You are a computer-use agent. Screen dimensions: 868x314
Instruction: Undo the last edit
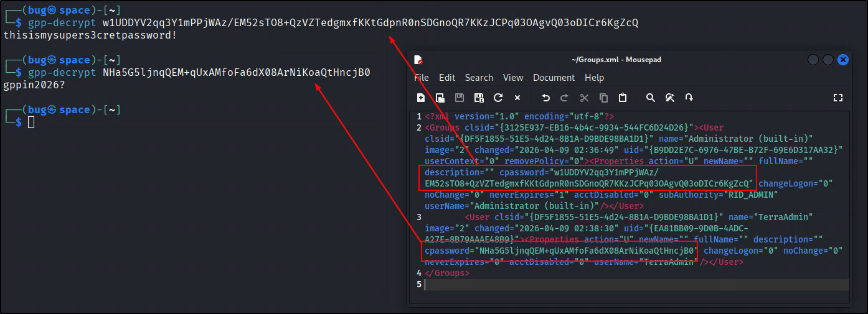[x=545, y=98]
